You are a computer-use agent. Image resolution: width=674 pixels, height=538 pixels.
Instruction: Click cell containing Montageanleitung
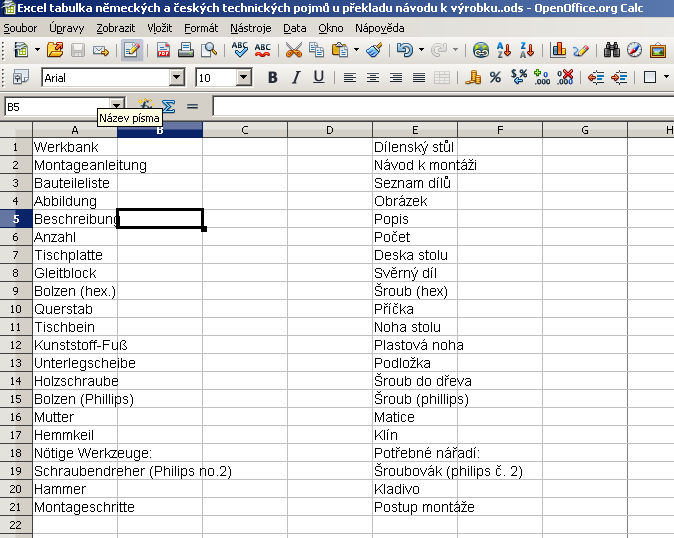point(90,165)
